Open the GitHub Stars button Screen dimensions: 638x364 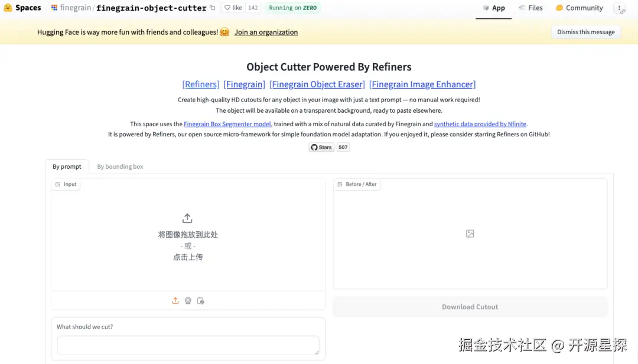pyautogui.click(x=322, y=147)
